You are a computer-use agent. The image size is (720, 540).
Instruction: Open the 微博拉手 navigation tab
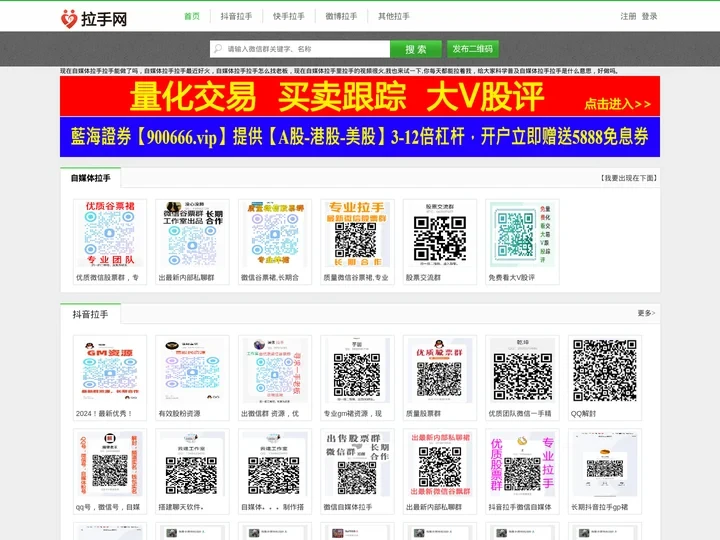[341, 16]
